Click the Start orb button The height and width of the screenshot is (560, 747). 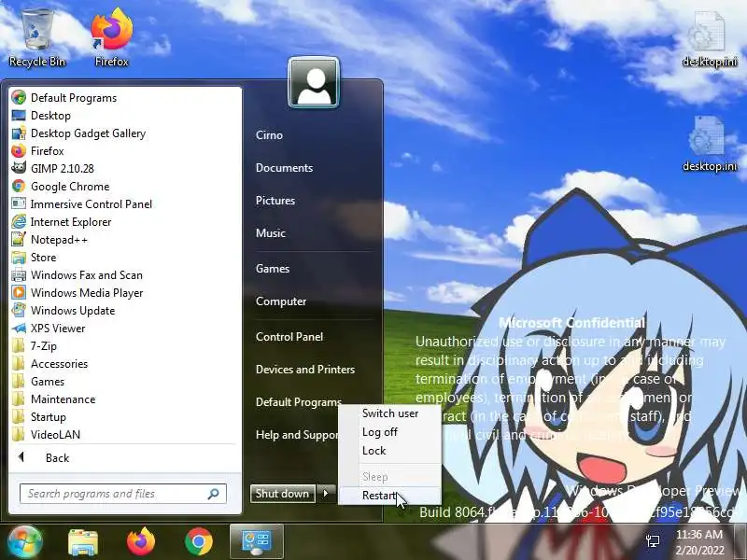click(25, 541)
